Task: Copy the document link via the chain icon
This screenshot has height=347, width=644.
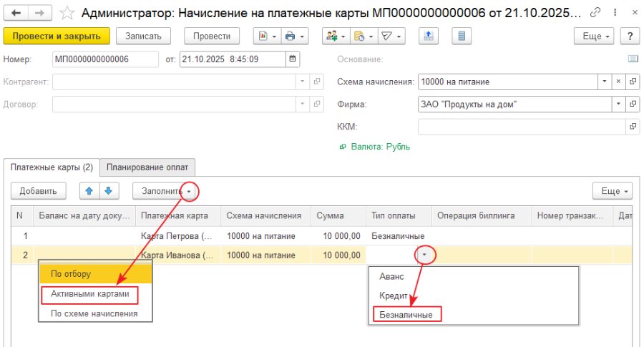Action: pos(595,13)
